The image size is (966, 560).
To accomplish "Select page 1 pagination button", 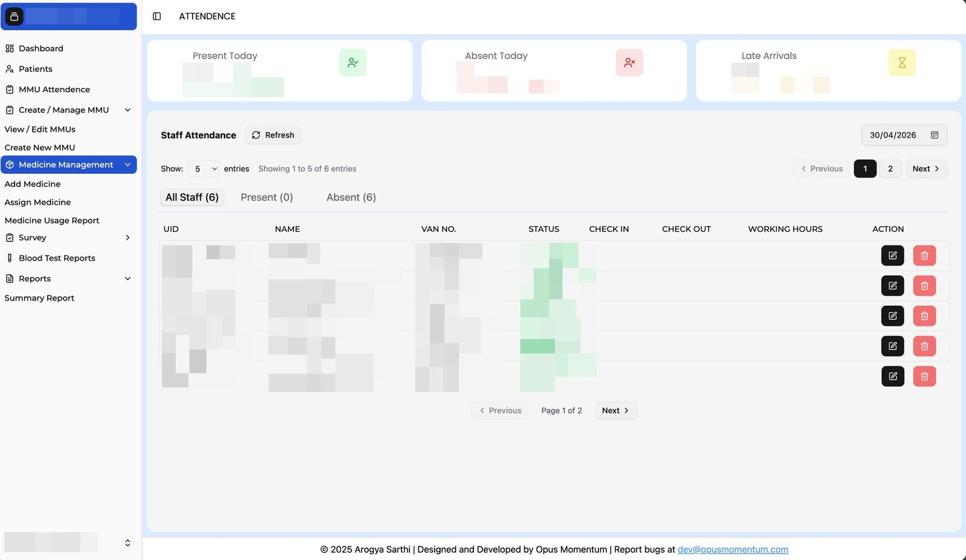I will 865,169.
